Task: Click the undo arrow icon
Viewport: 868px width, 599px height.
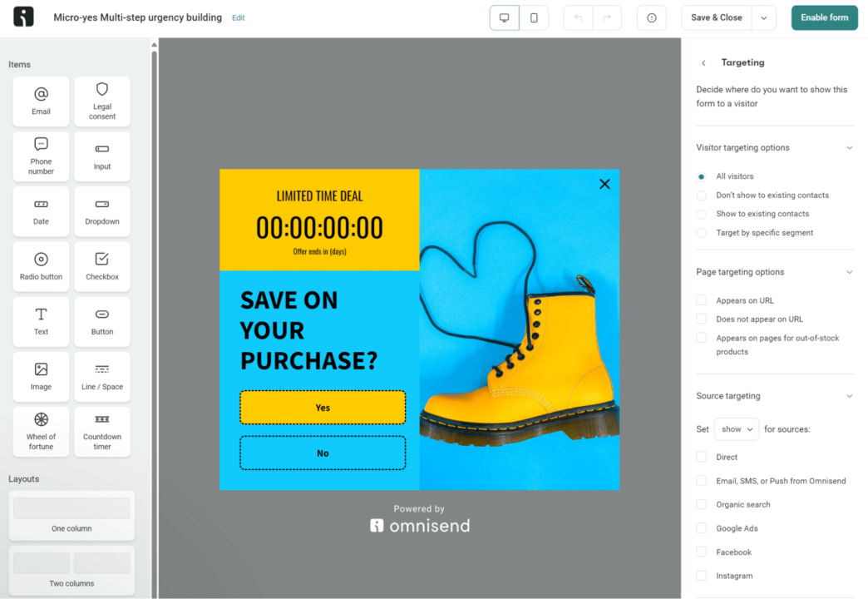Action: 578,17
